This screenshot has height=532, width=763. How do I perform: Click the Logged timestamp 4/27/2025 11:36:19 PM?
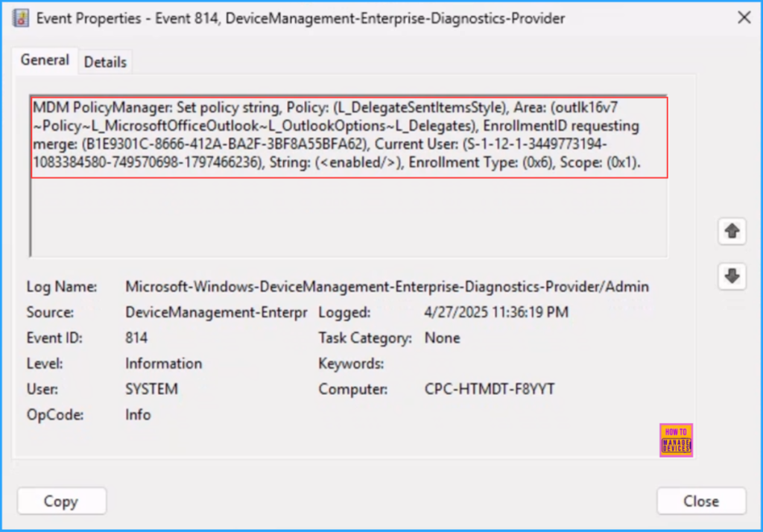[x=496, y=312]
